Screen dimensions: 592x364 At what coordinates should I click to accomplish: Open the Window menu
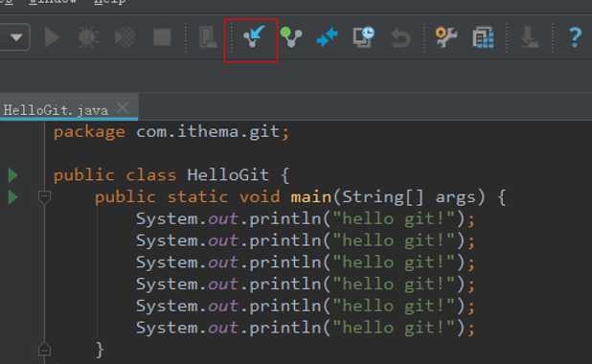(52, 2)
